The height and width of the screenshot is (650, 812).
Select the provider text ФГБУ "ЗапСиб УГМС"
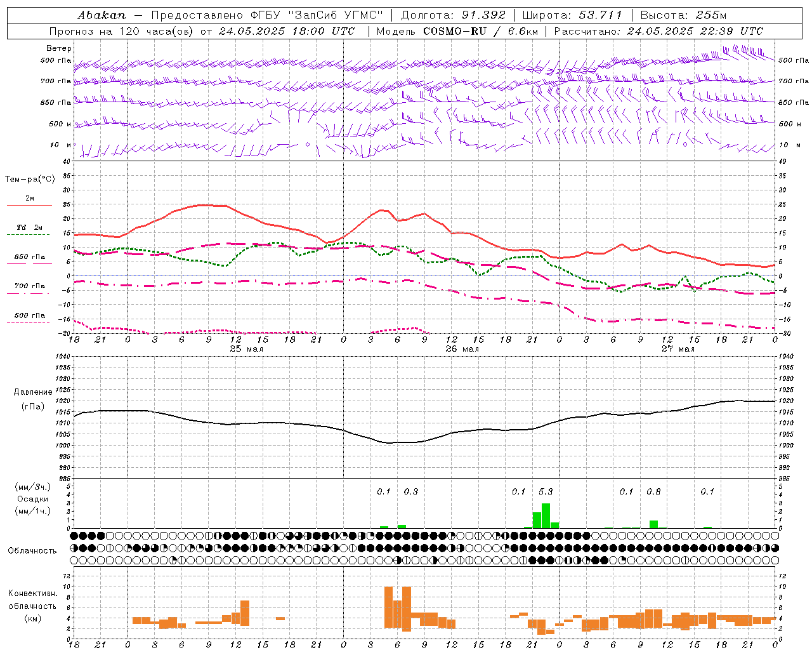click(x=317, y=15)
